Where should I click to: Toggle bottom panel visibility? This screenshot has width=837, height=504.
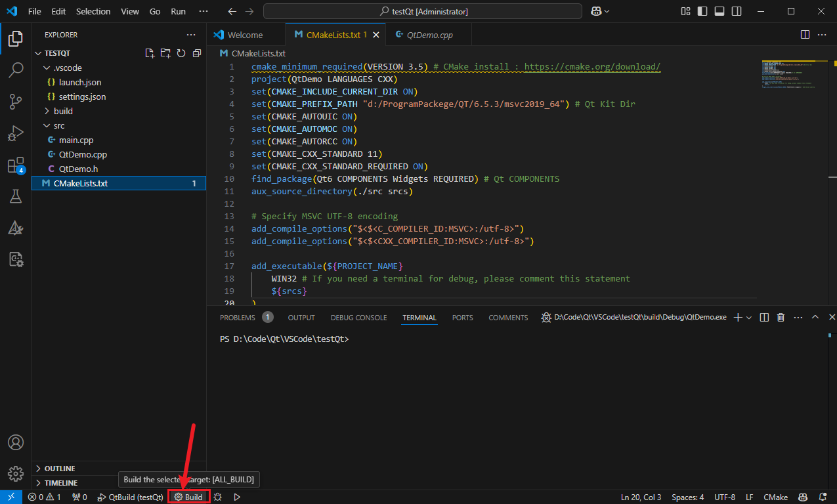(x=719, y=11)
